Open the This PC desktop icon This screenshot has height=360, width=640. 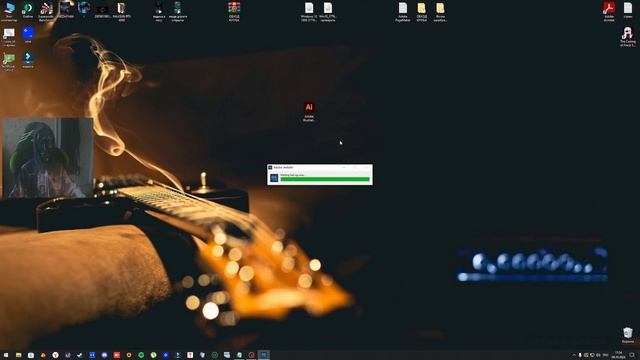pyautogui.click(x=9, y=11)
